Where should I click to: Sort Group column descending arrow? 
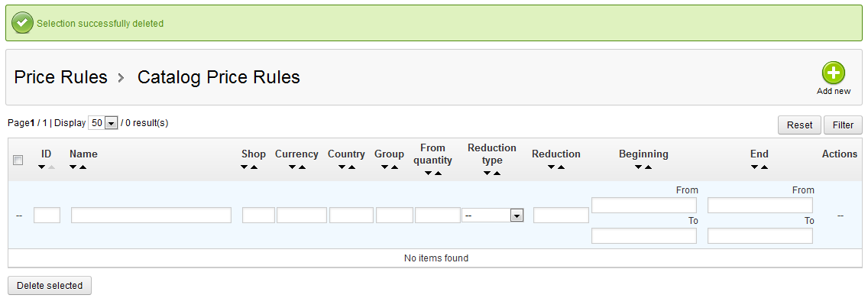point(384,167)
